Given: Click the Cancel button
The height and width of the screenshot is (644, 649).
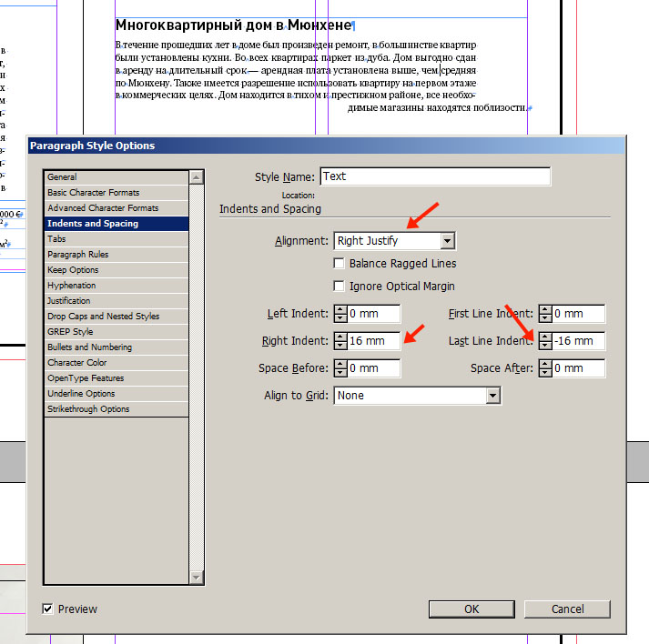Looking at the screenshot, I should coord(567,609).
